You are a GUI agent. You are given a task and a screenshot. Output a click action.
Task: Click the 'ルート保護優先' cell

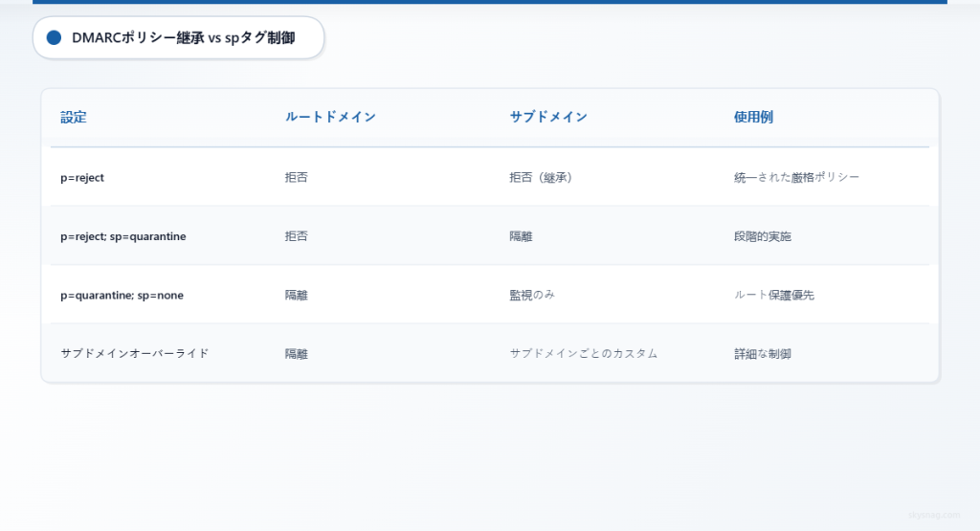pos(773,295)
